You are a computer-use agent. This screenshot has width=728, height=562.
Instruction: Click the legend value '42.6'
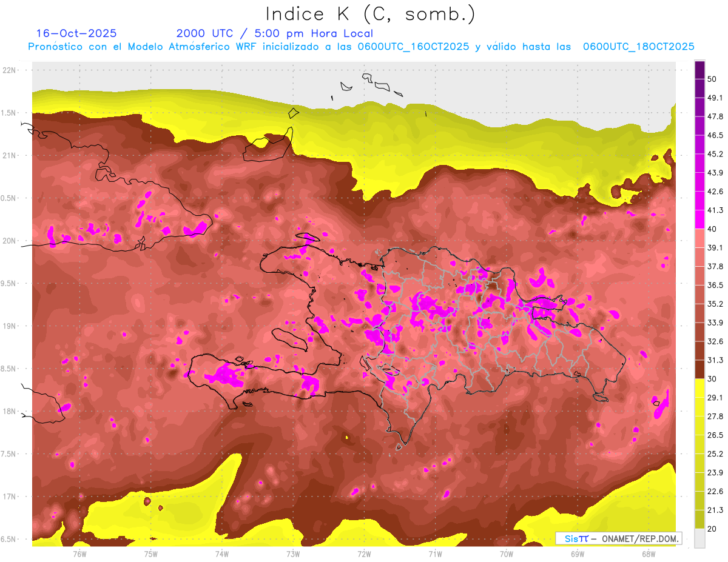715,192
